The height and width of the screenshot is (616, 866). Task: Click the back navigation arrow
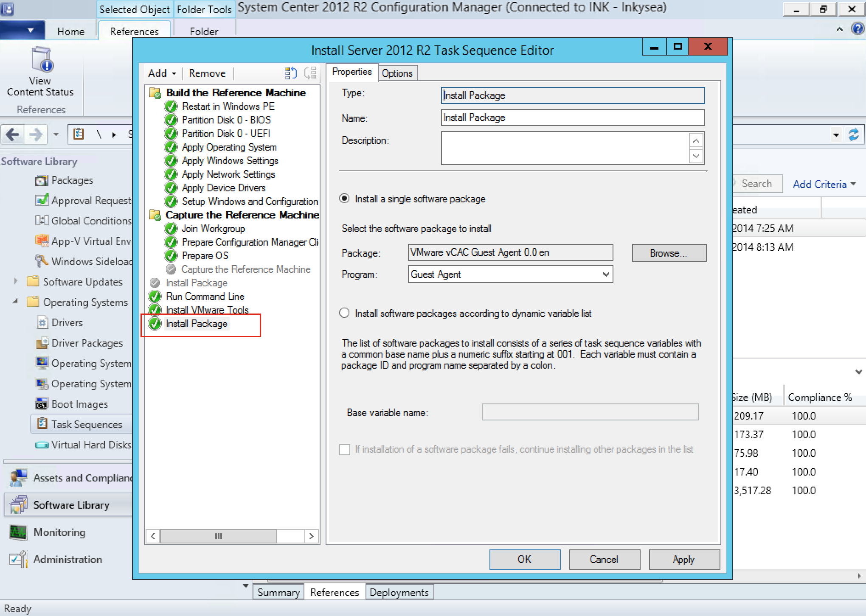click(13, 135)
